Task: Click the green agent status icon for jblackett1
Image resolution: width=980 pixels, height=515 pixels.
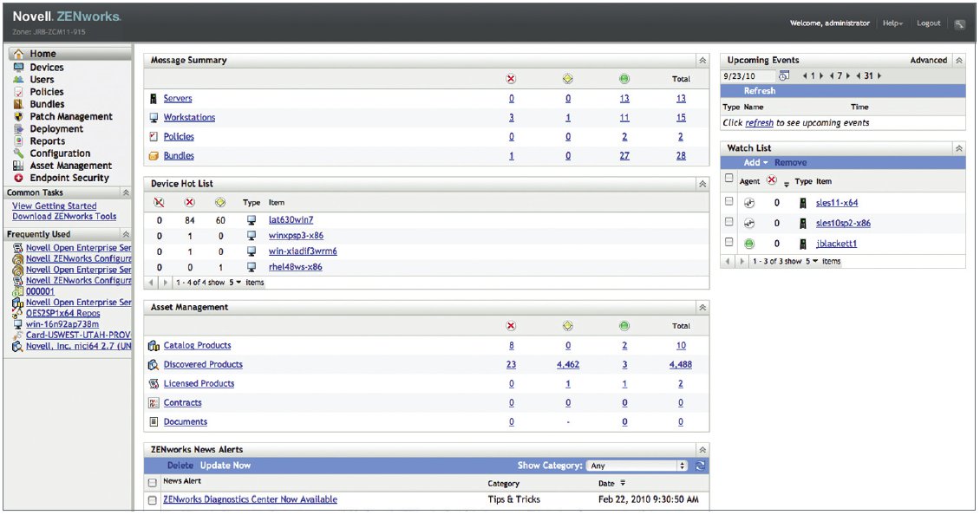Action: pyautogui.click(x=749, y=244)
